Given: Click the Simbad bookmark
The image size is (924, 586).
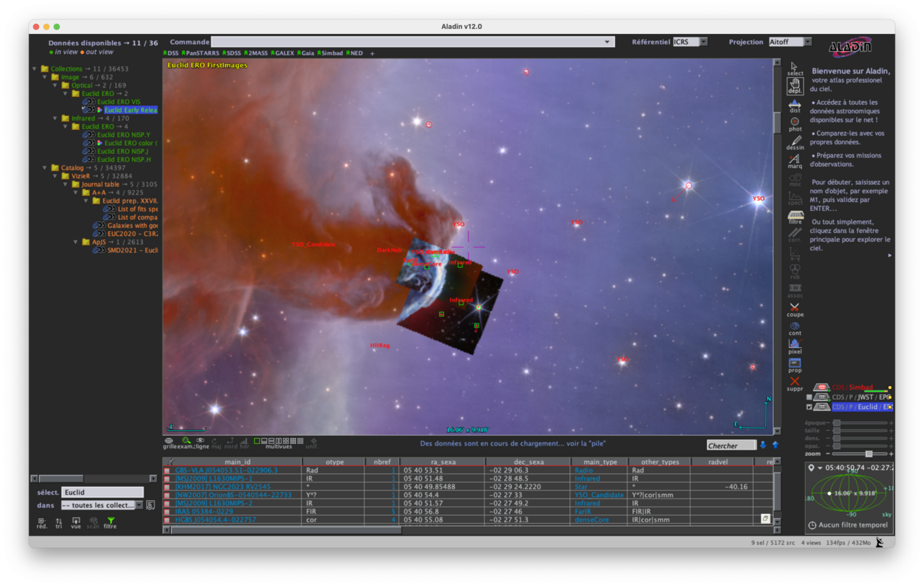Looking at the screenshot, I should click(x=331, y=53).
